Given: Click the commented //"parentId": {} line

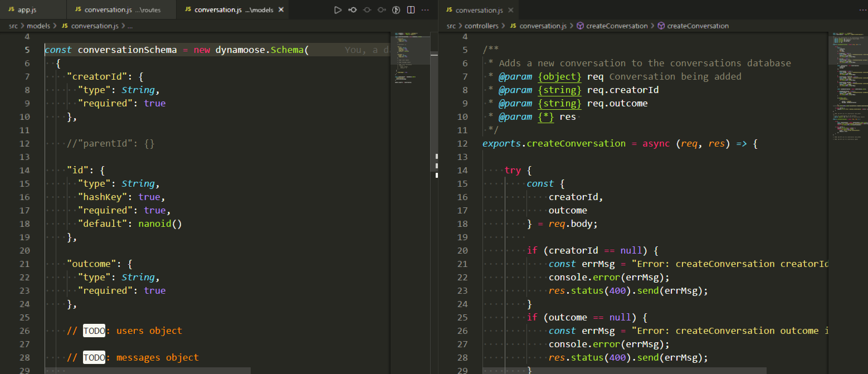Looking at the screenshot, I should click(x=110, y=143).
